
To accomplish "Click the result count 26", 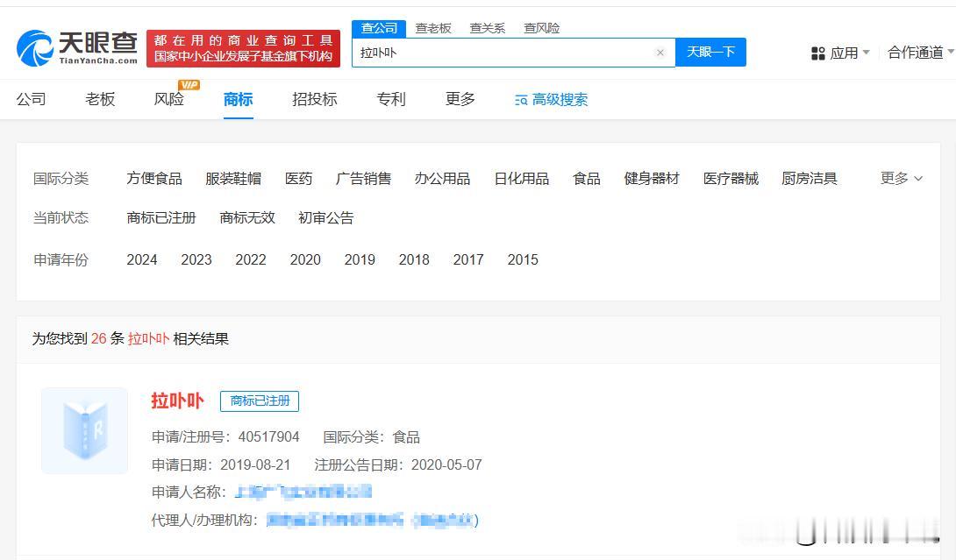I will coord(99,339).
